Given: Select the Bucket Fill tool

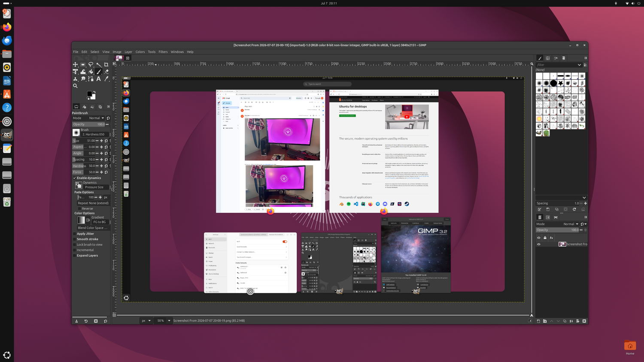Looking at the screenshot, I should (91, 72).
